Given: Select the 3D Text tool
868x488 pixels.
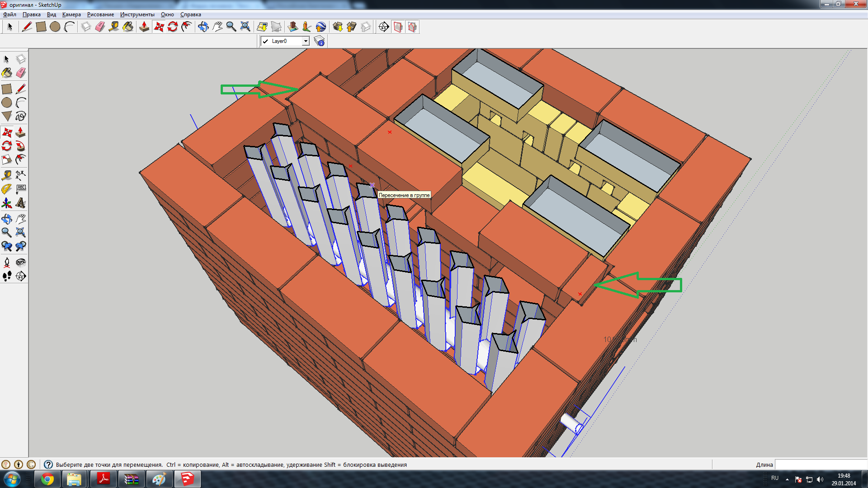Looking at the screenshot, I should (x=20, y=203).
